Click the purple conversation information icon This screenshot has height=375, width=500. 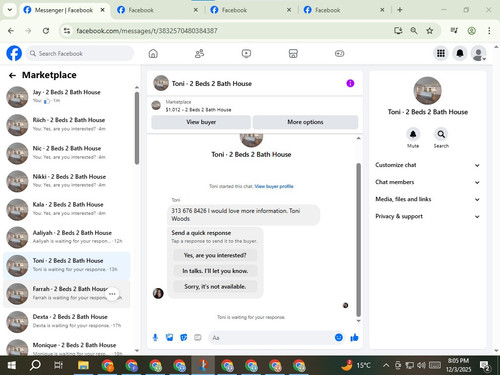pyautogui.click(x=350, y=83)
